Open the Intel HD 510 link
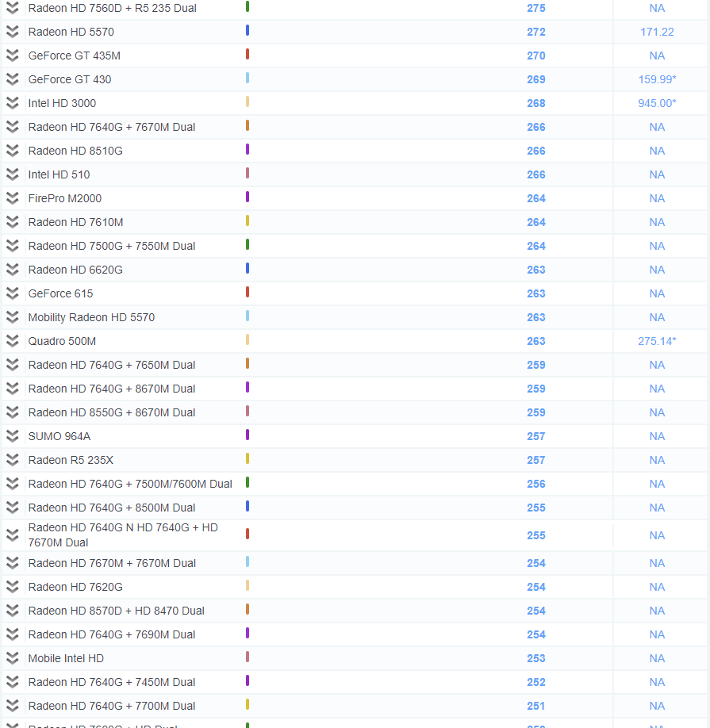710x728 pixels. pyautogui.click(x=59, y=174)
